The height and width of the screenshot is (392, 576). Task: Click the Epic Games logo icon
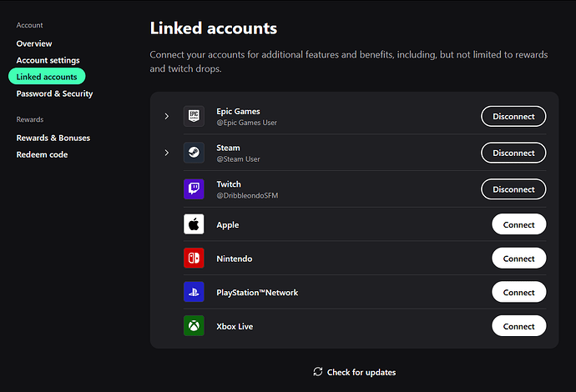[x=194, y=117]
